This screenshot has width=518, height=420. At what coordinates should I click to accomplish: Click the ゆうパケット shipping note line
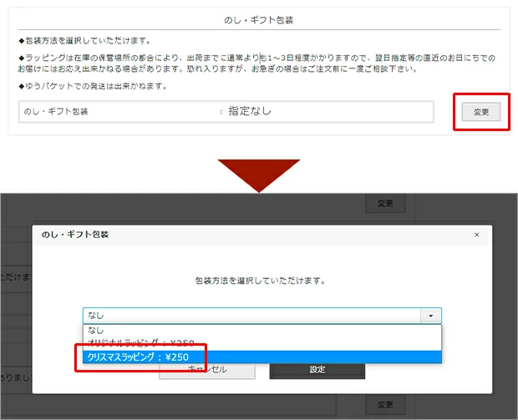(x=94, y=86)
